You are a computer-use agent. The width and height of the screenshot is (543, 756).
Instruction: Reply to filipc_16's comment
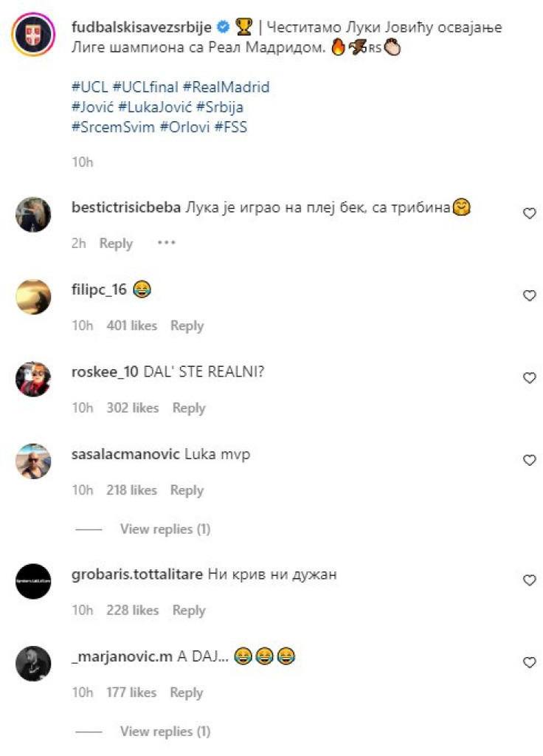coord(187,326)
